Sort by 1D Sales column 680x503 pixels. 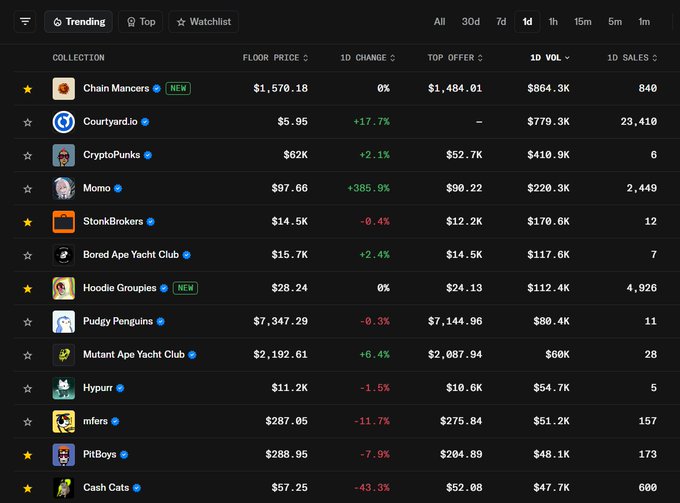632,58
